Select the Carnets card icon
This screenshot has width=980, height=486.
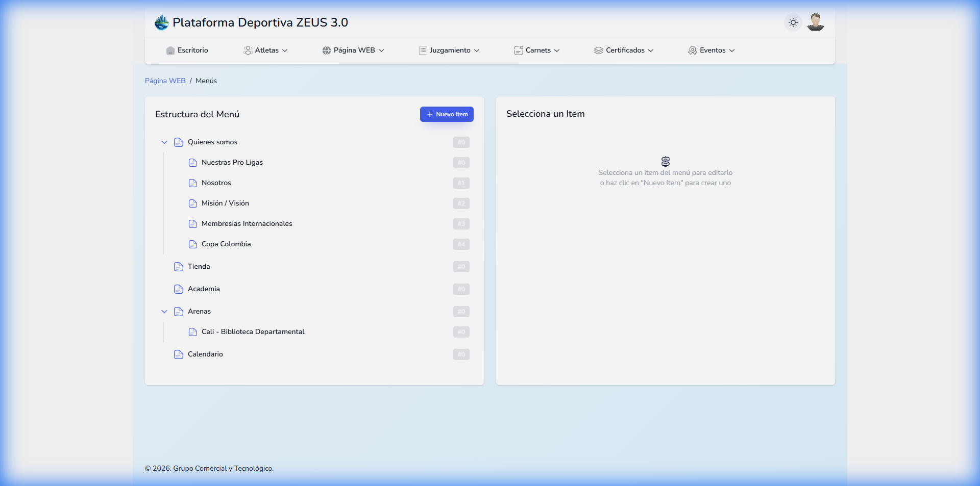click(x=517, y=50)
